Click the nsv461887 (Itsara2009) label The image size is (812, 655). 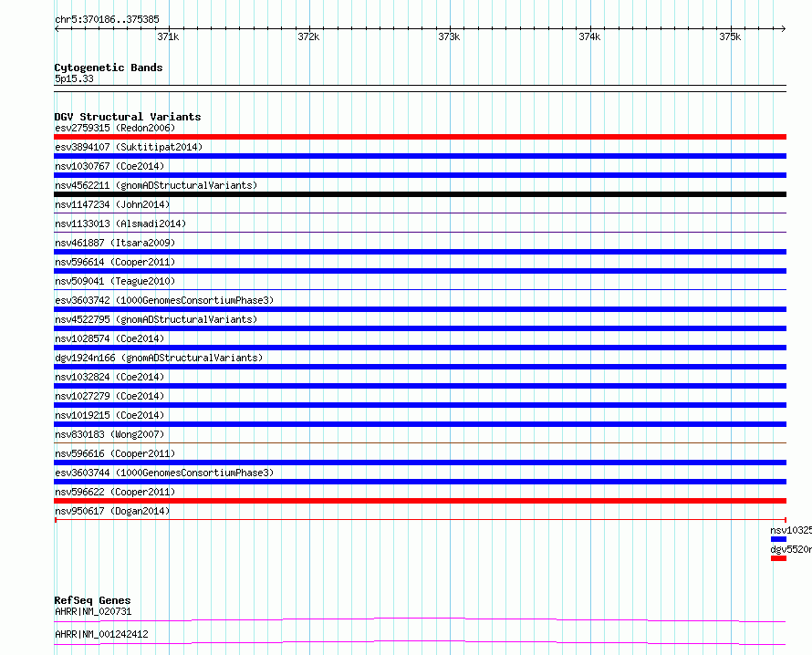pyautogui.click(x=115, y=243)
